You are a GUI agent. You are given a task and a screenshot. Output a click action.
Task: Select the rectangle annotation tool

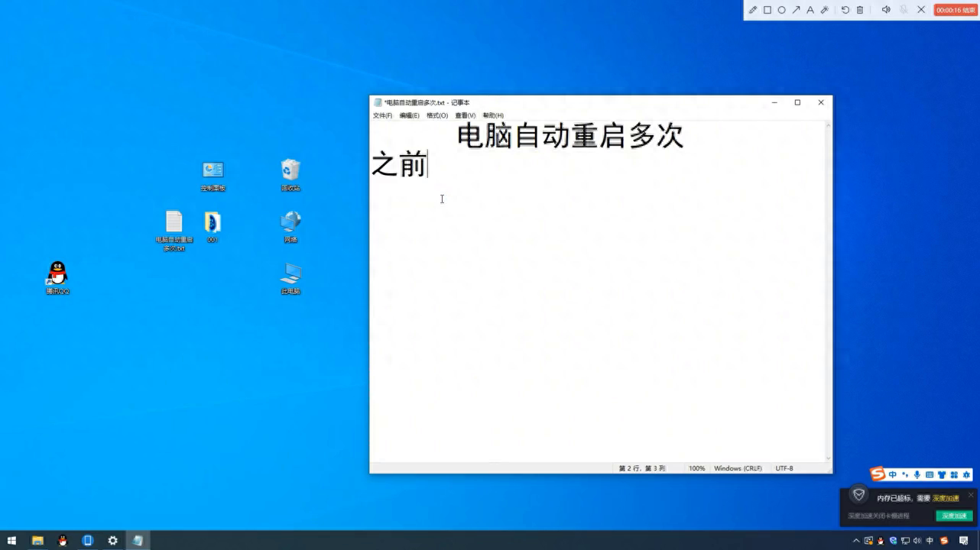[x=767, y=10]
